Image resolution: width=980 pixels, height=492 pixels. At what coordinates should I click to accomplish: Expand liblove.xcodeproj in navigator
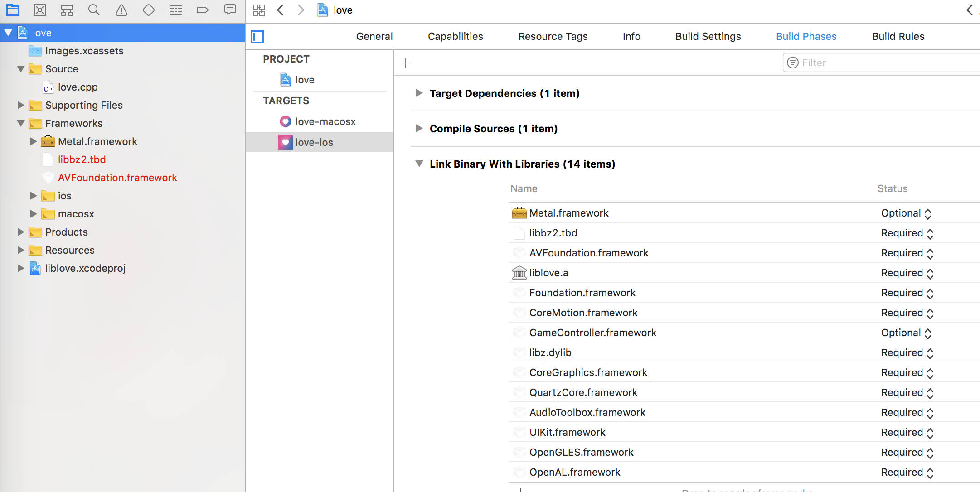pos(21,268)
